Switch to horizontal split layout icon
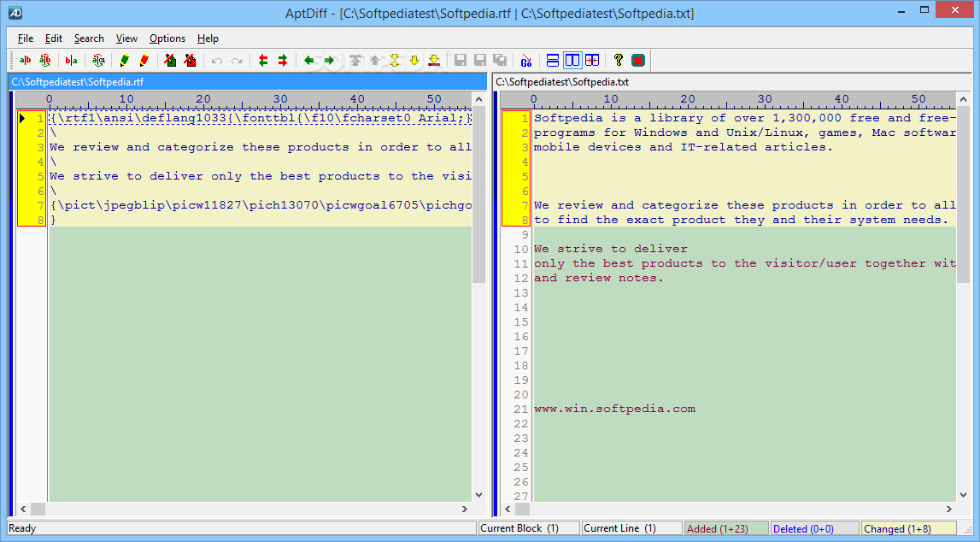980x542 pixels. pos(553,60)
